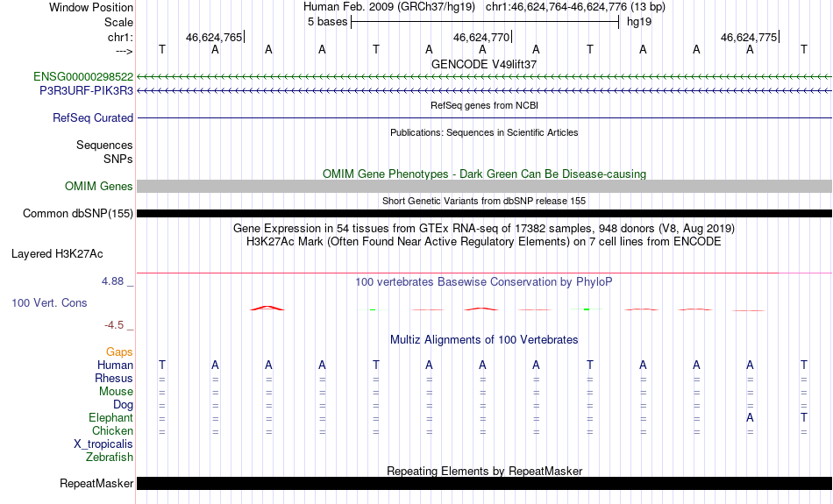Click the GTEx Gene Expression track title
Screen dimensions: 833x504
484,229
